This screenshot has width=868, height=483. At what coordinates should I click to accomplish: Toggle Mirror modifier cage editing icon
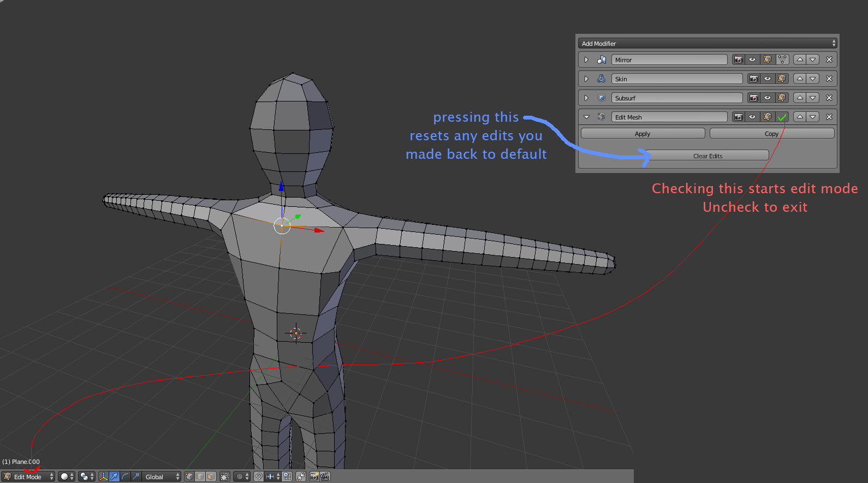782,59
